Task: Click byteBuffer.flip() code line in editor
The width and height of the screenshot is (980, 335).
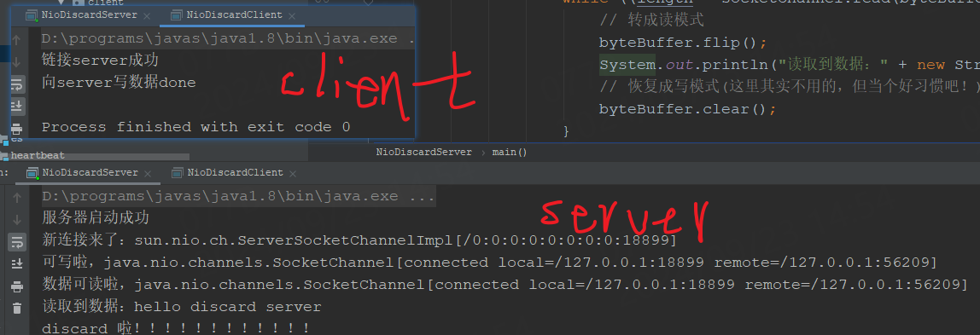Action: [x=683, y=43]
